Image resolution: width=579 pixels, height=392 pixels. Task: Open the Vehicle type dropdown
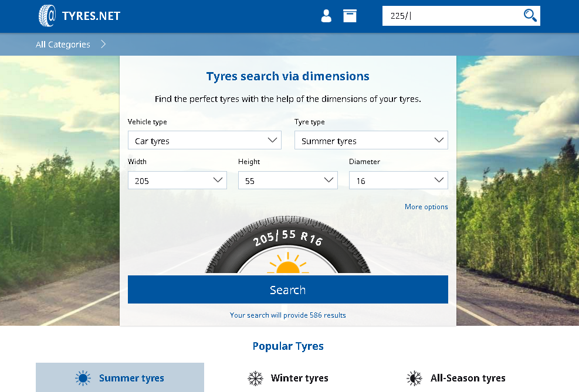204,141
